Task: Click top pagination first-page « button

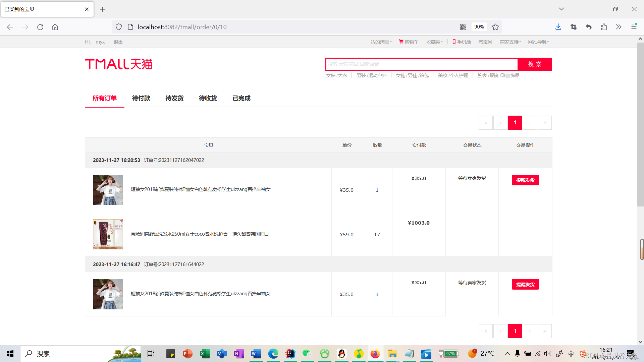Action: 486,123
